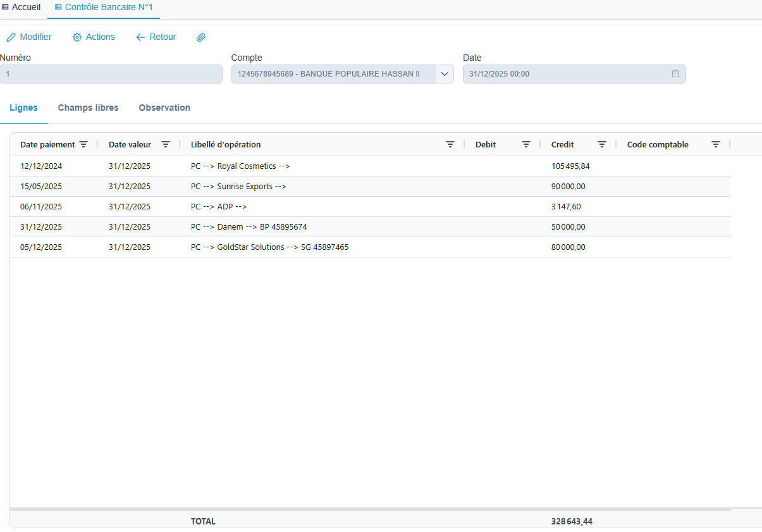Click the filter icon on Code comptable column
Screen dimensions: 762x532
[715, 144]
